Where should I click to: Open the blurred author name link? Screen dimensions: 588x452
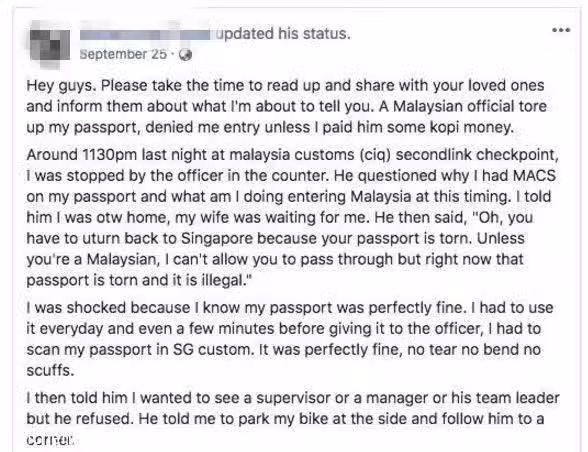[145, 34]
